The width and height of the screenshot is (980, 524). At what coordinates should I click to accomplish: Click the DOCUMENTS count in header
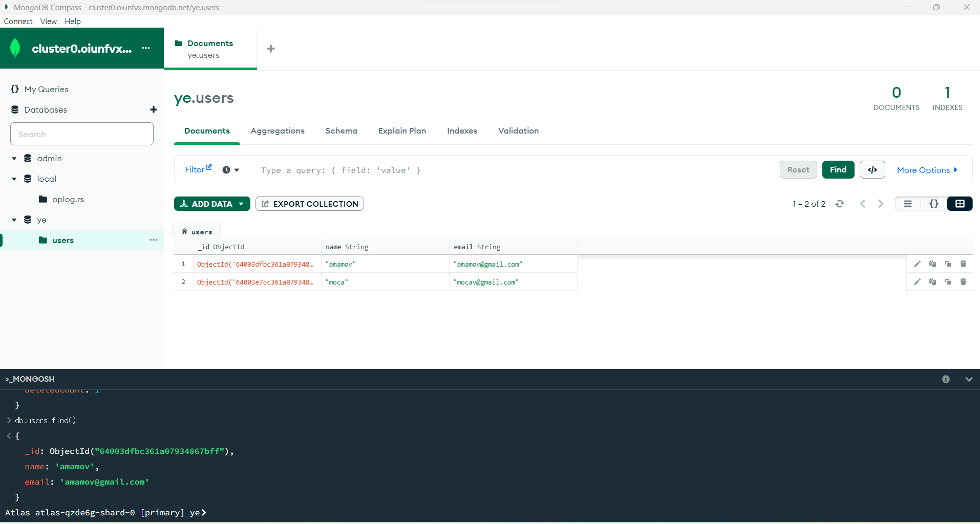tap(896, 98)
